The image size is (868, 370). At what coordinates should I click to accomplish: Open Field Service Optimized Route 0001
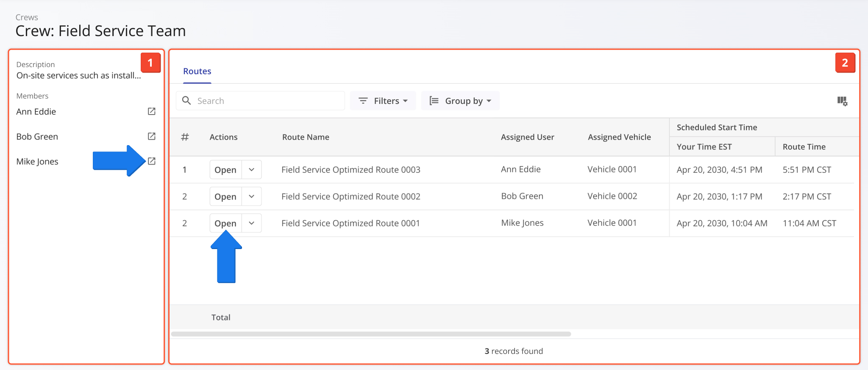coord(225,223)
